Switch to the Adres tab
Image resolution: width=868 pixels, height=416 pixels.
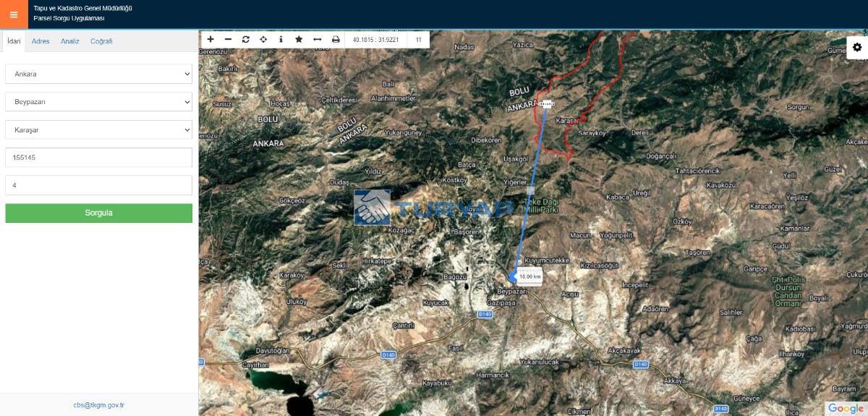coord(41,41)
